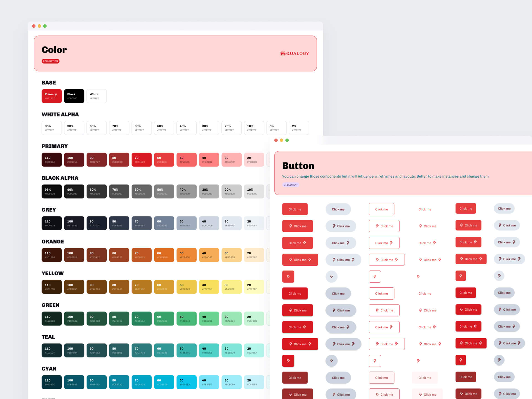
Task: Click the outlined Click me button
Action: [382, 209]
